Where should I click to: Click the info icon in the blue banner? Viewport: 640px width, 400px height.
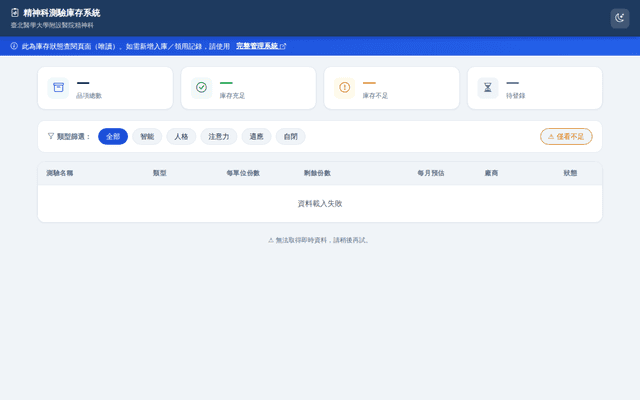(x=14, y=46)
